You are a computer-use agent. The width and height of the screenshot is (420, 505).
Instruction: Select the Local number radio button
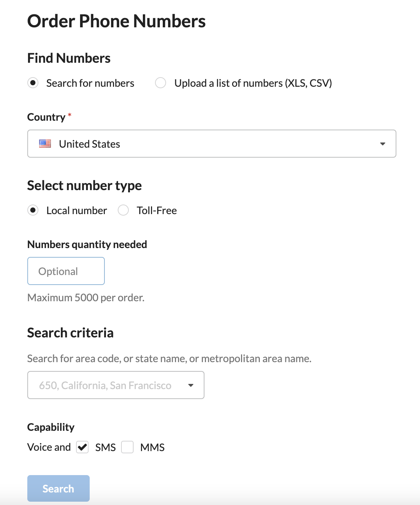point(33,210)
